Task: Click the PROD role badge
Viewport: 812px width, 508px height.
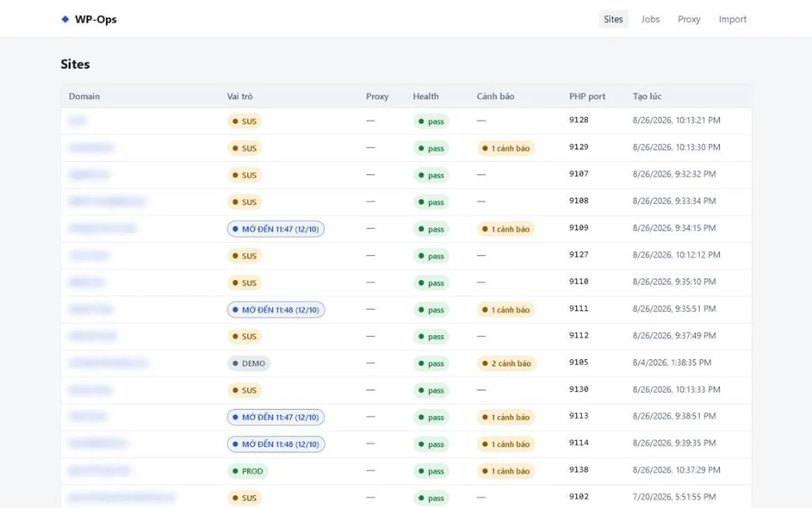Action: (x=248, y=471)
